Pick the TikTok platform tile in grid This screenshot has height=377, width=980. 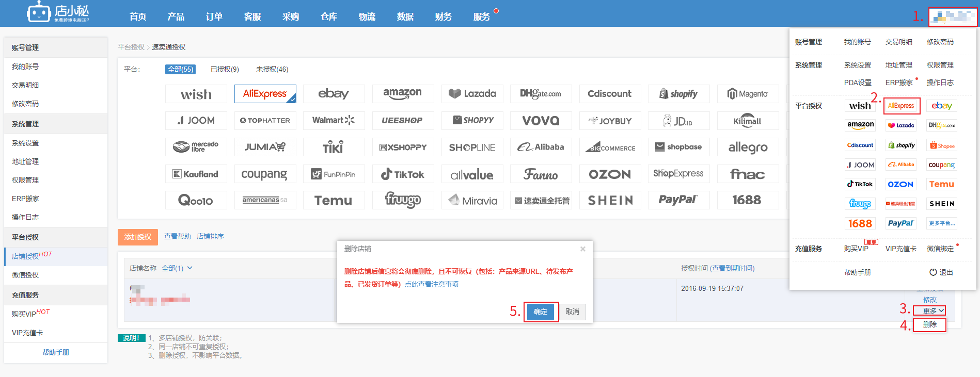[x=403, y=174]
